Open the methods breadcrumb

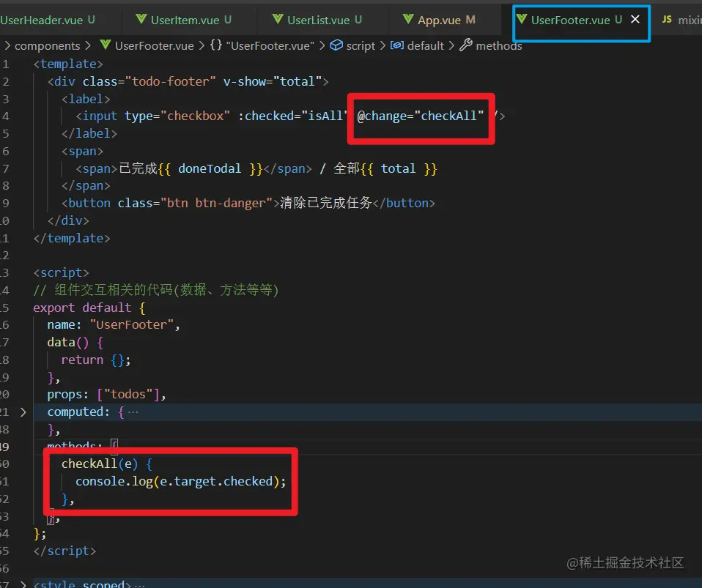tap(499, 45)
